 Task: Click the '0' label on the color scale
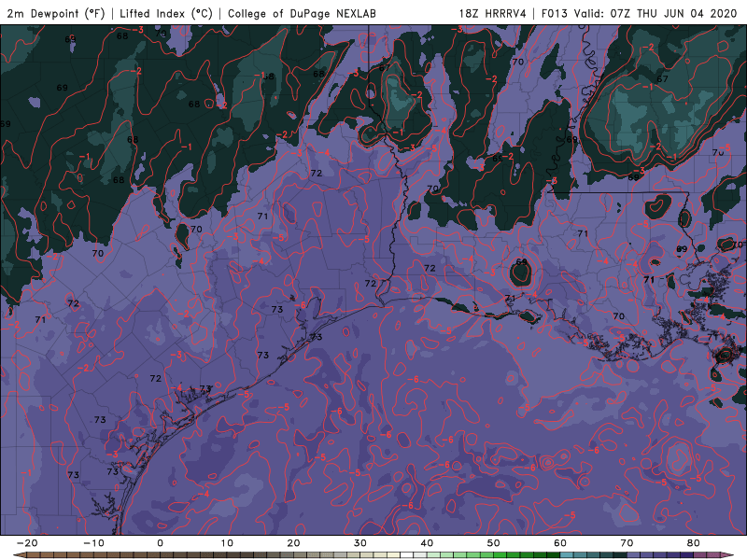coord(160,543)
